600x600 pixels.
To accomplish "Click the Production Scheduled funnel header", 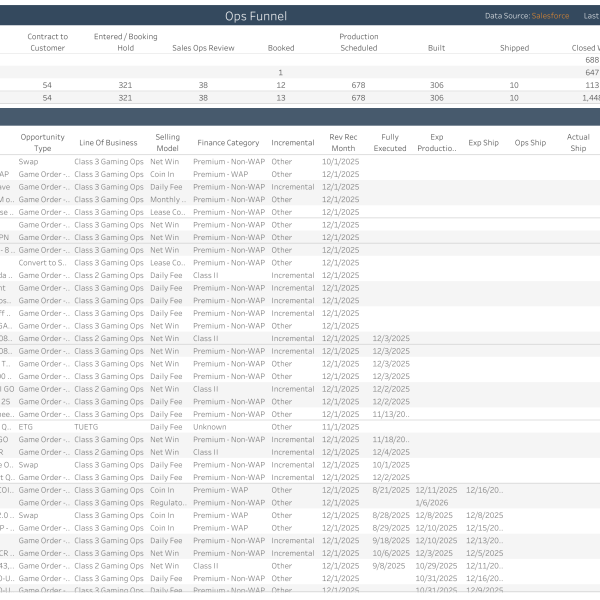I will pyautogui.click(x=358, y=42).
